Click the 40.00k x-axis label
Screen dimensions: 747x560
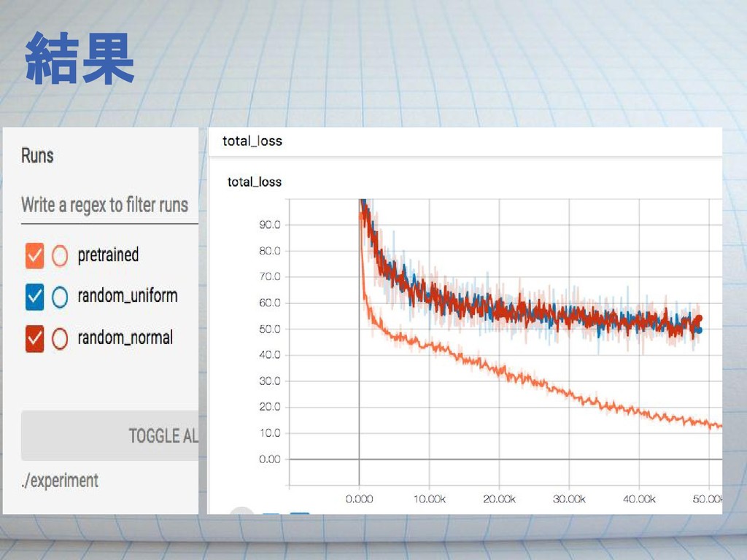point(639,499)
